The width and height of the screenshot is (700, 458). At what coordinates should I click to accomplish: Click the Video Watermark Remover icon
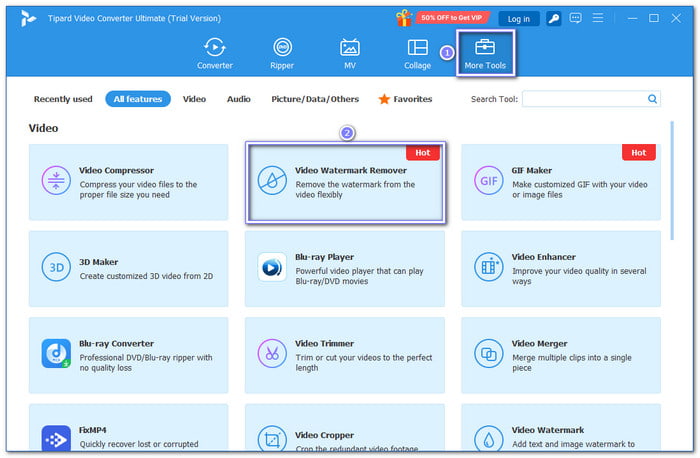coord(272,181)
